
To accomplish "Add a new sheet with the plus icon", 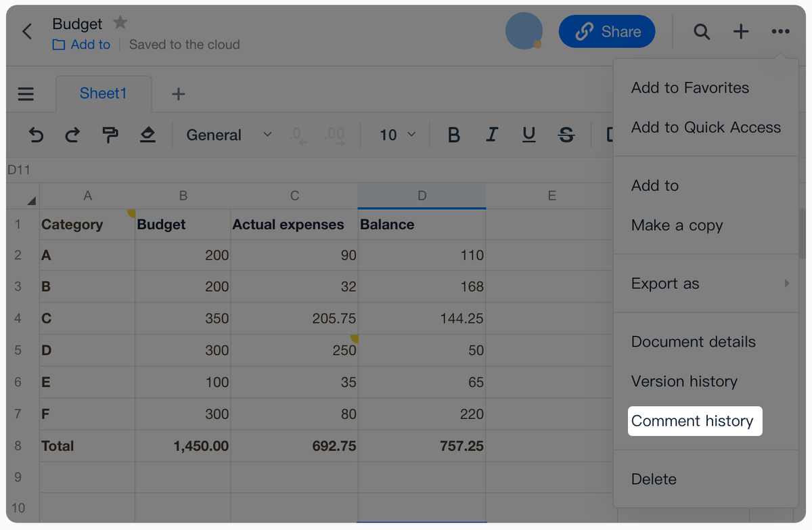I will coord(178,94).
